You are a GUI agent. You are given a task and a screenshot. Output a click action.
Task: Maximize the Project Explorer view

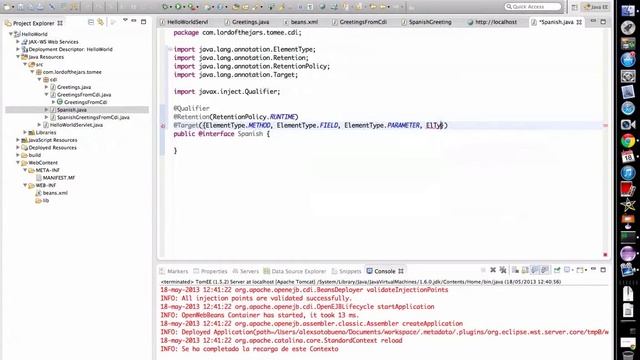pos(143,22)
